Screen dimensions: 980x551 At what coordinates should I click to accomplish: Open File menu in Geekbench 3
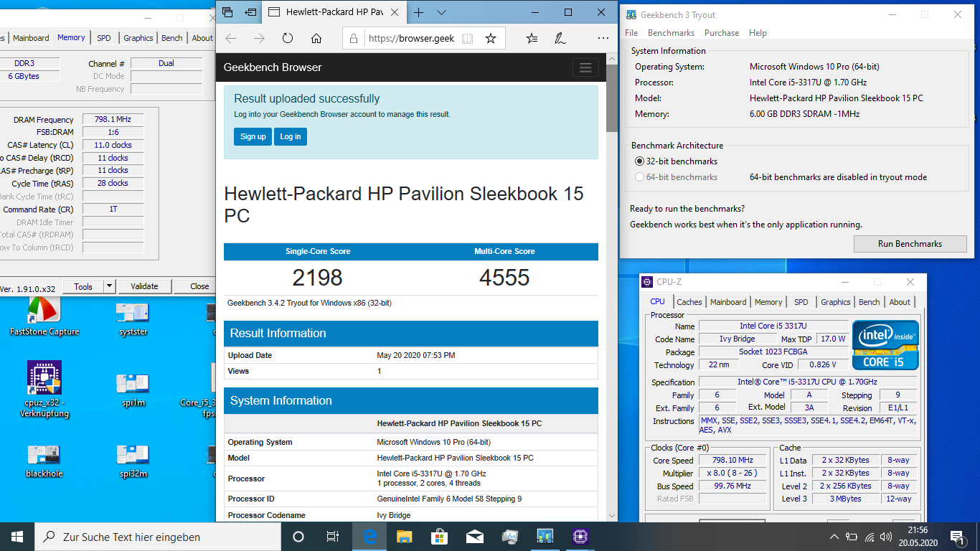(x=631, y=33)
